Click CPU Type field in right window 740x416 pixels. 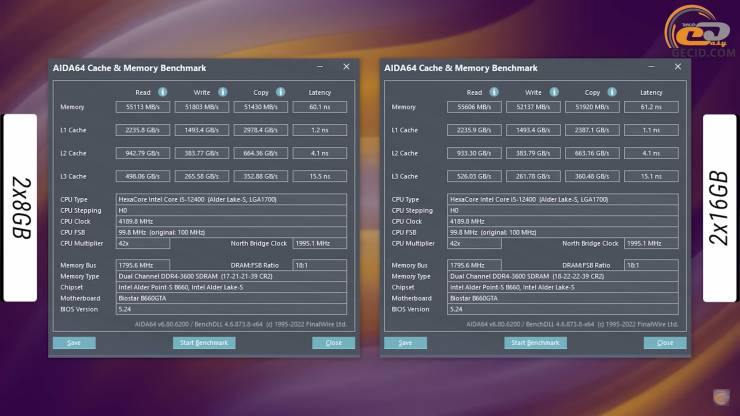coord(563,199)
